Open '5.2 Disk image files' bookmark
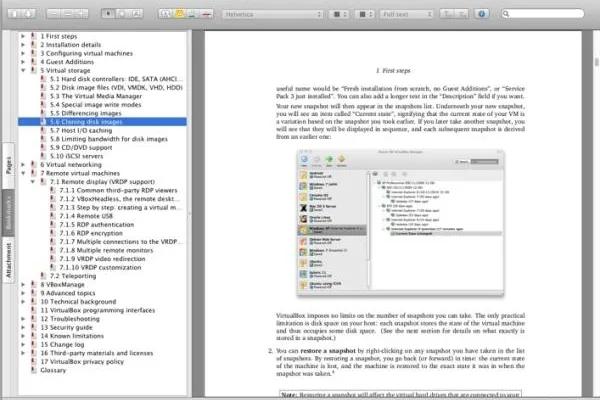The image size is (600, 400). pyautogui.click(x=116, y=88)
